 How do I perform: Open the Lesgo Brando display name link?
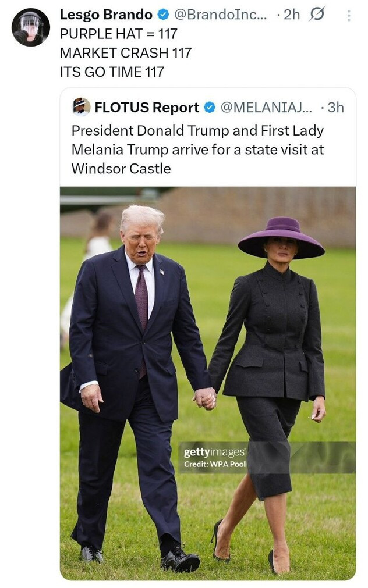(x=107, y=15)
